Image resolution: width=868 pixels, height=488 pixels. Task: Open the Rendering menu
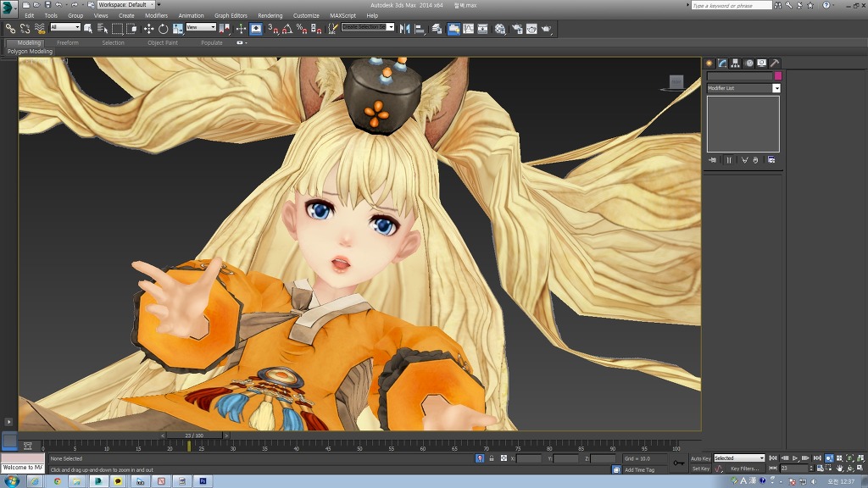270,15
